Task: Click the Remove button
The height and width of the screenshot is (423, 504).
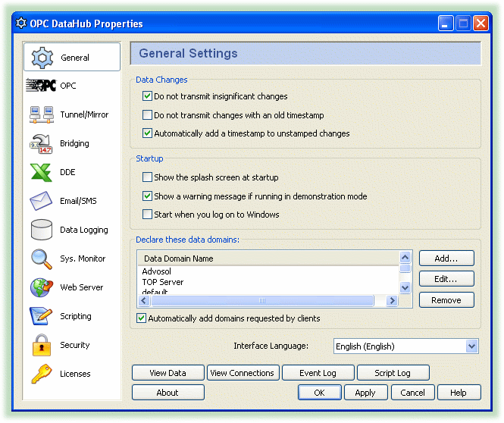Action: (446, 300)
